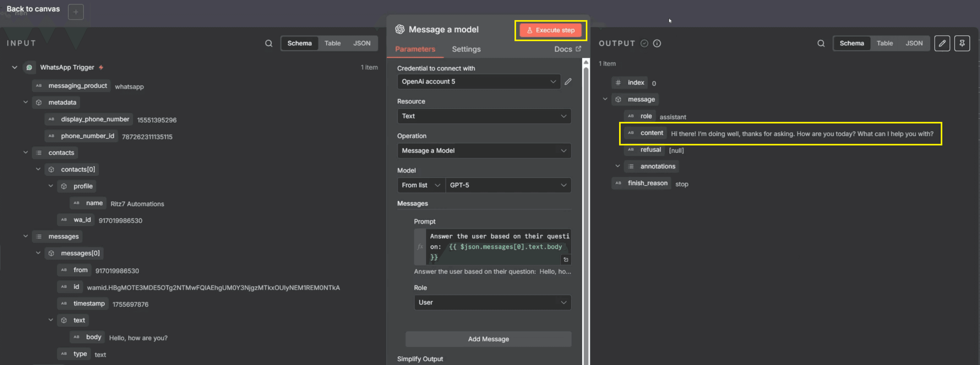
Task: Click the Execute step button
Action: [551, 30]
